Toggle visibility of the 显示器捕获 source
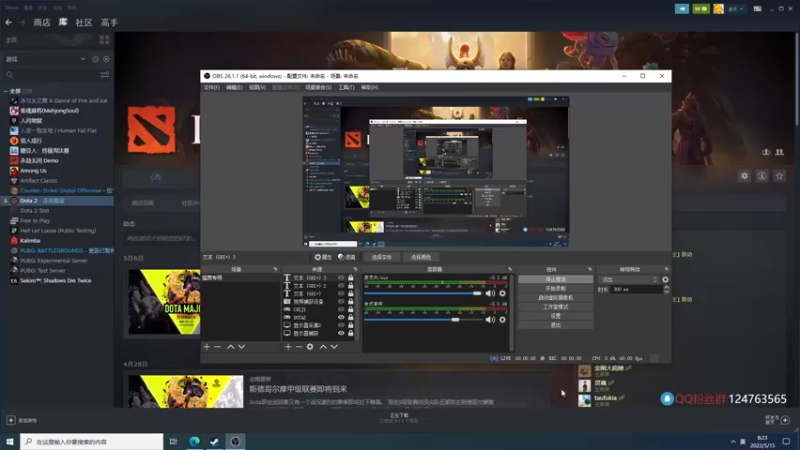This screenshot has width=800, height=450. [341, 333]
